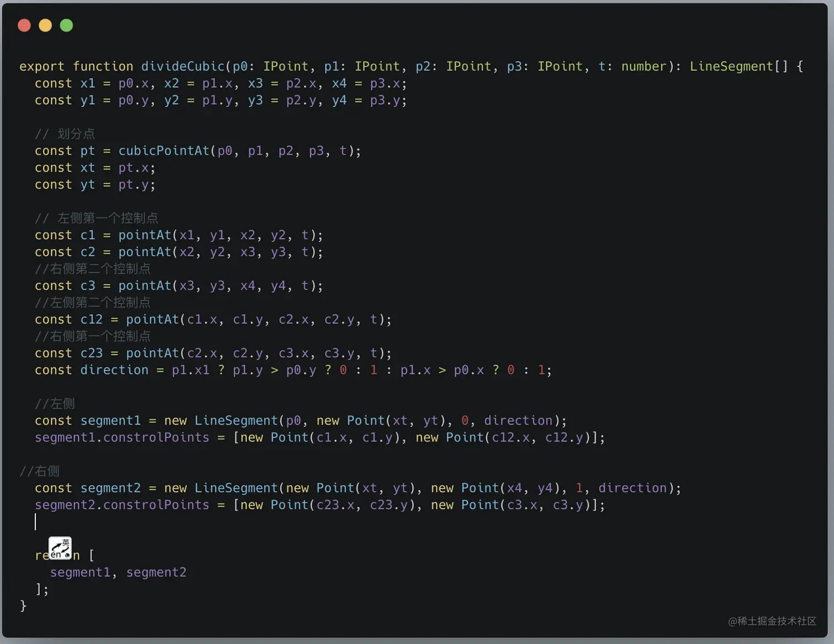
Task: Click the 'const c23 = pointAt' line
Action: click(213, 353)
